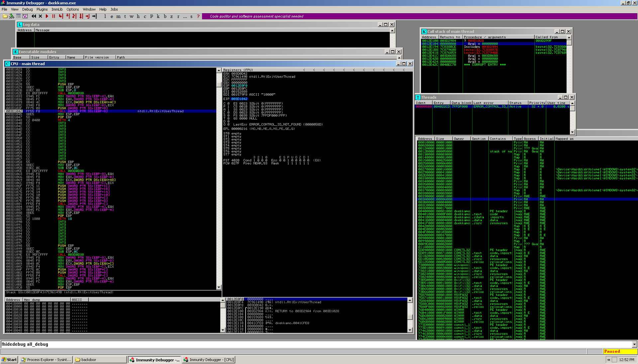Image resolution: width=638 pixels, height=364 pixels.
Task: Open the Windows Start button
Action: [9, 360]
